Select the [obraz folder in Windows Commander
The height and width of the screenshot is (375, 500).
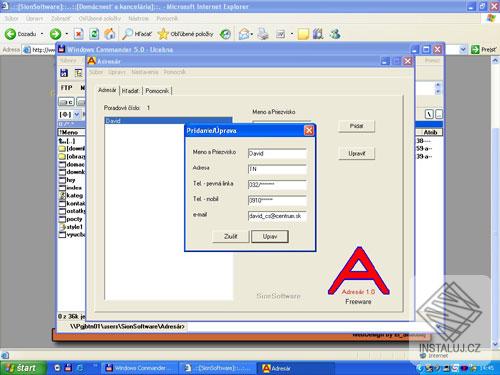point(72,156)
